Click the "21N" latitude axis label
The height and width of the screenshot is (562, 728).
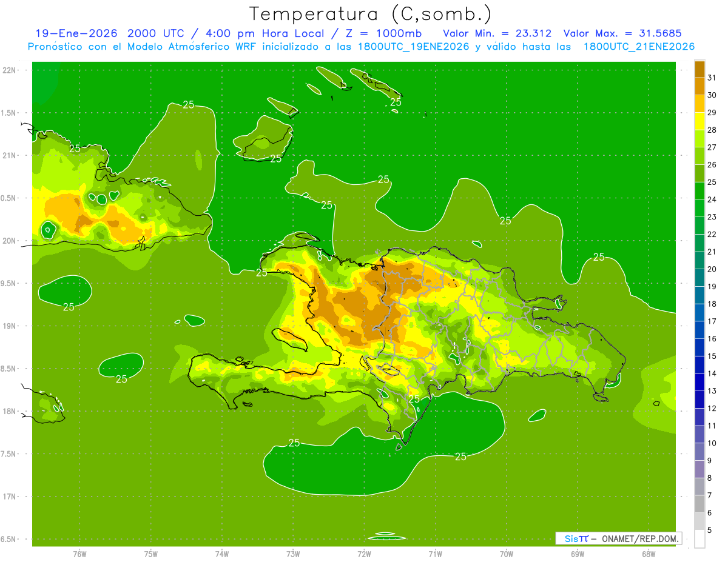[x=9, y=155]
